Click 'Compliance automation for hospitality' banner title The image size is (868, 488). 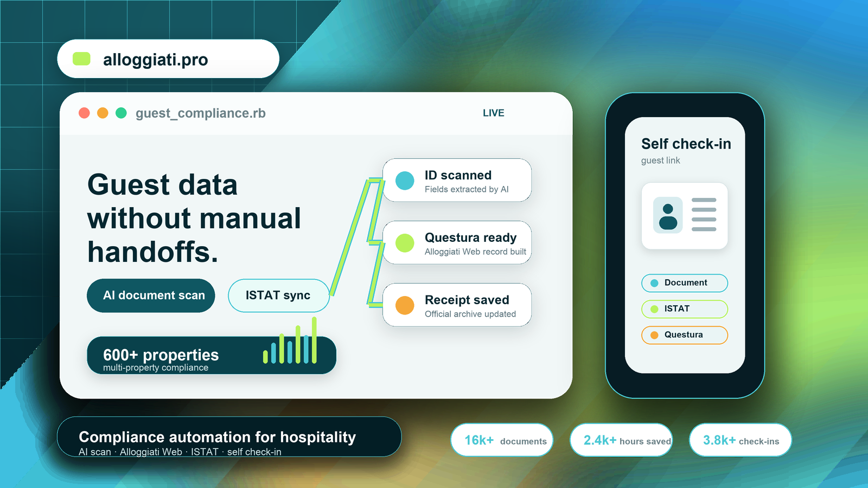[x=217, y=437]
